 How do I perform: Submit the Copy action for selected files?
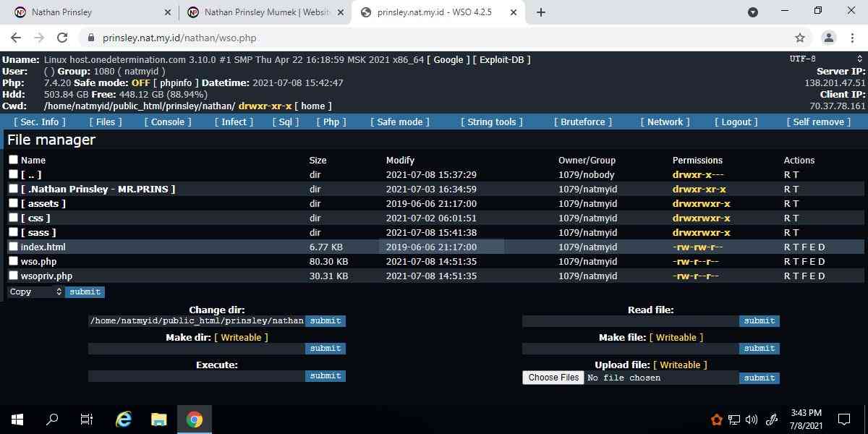[x=85, y=292]
